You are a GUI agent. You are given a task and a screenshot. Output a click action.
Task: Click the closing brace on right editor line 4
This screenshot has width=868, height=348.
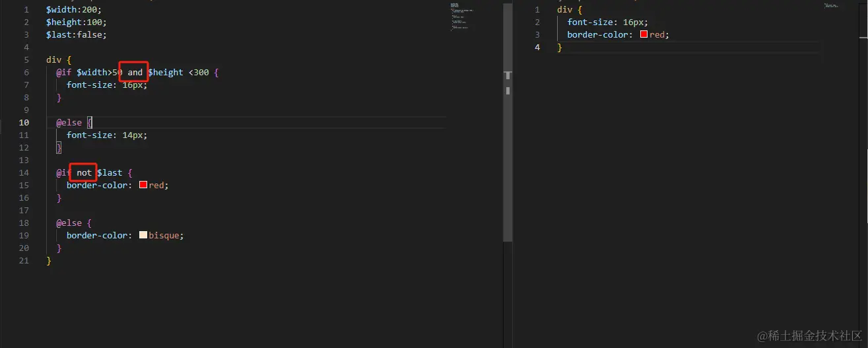559,47
